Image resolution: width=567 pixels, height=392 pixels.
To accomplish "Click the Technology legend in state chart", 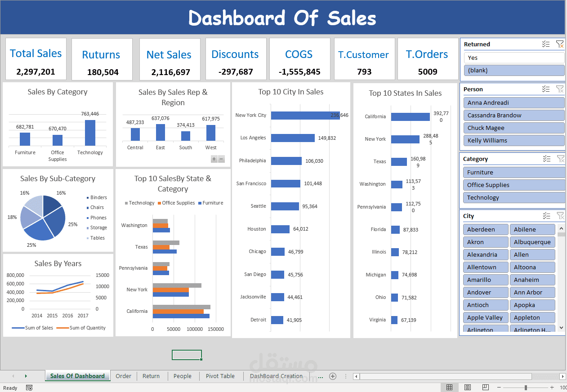I will pos(139,203).
